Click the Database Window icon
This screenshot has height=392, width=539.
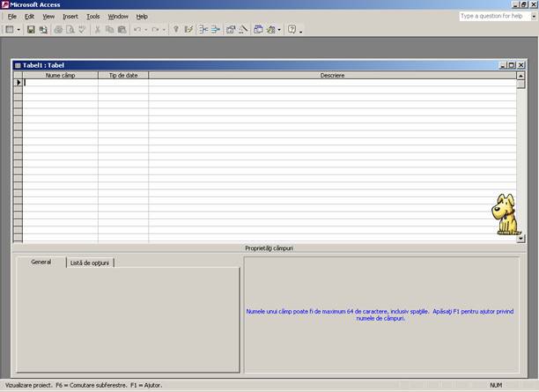tap(258, 30)
